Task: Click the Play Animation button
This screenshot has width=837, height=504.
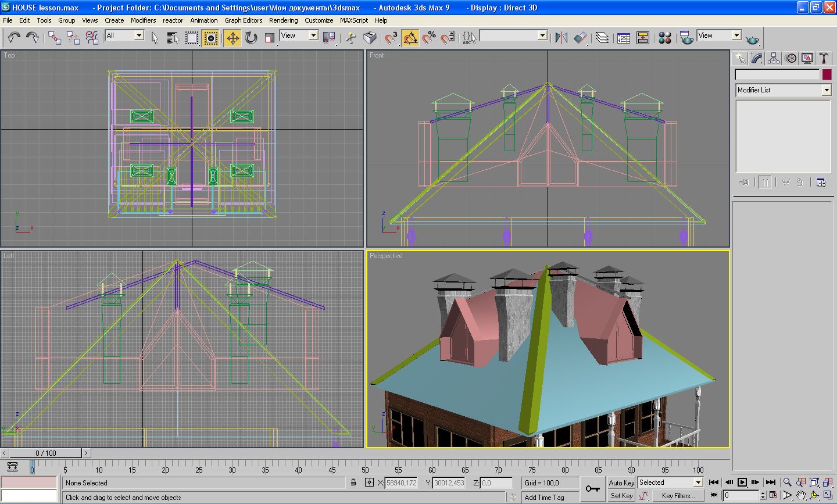Action: (742, 482)
